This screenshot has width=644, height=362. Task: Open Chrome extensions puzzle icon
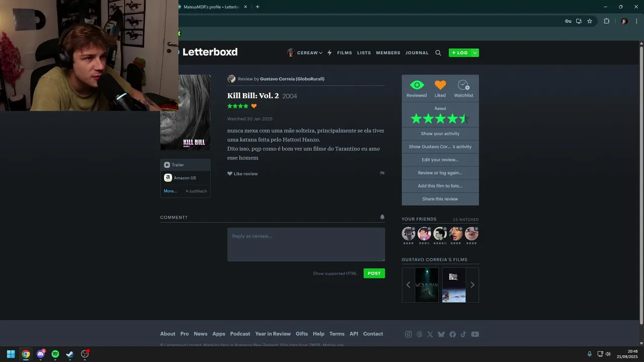click(606, 21)
